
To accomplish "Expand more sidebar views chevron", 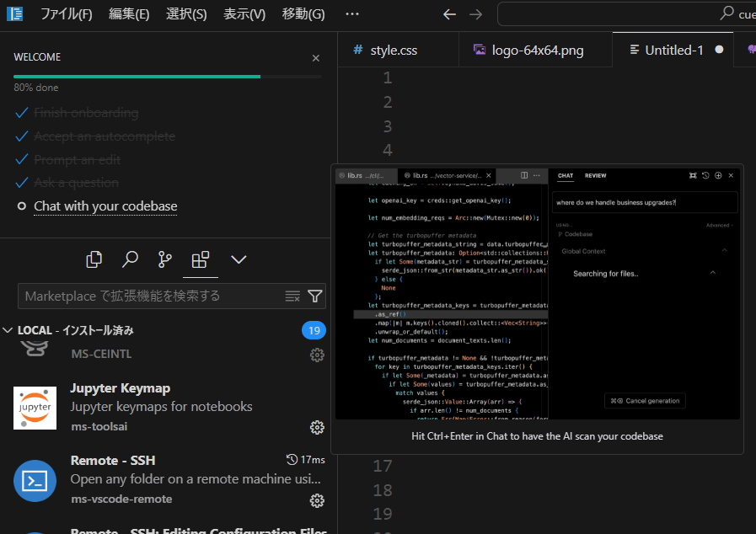I will (x=239, y=259).
